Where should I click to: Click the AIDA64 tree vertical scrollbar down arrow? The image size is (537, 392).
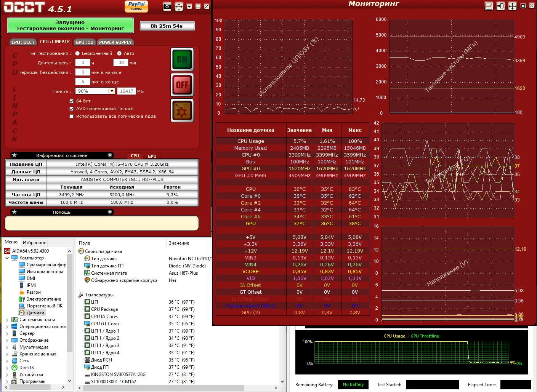click(x=69, y=381)
